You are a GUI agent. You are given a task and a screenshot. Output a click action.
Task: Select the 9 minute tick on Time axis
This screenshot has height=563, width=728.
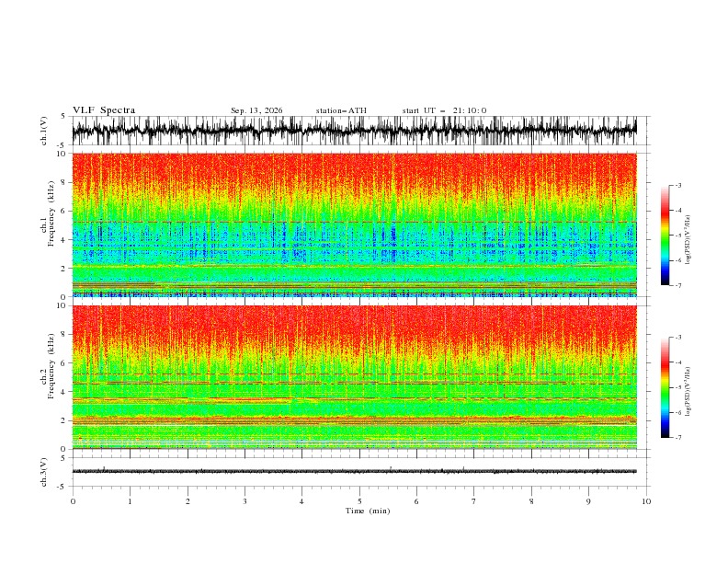pos(588,501)
